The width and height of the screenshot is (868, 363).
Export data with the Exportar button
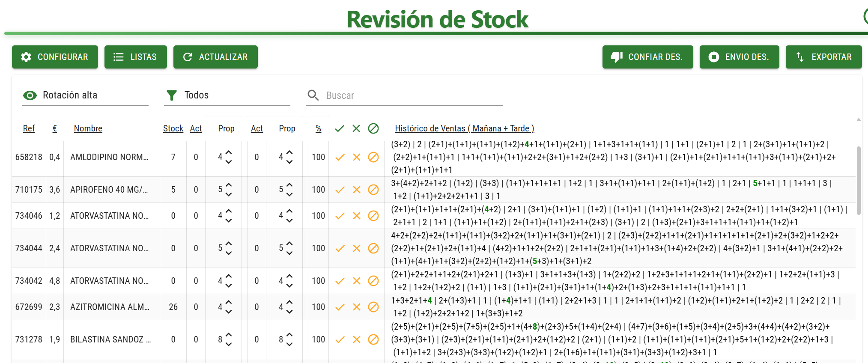click(x=824, y=57)
